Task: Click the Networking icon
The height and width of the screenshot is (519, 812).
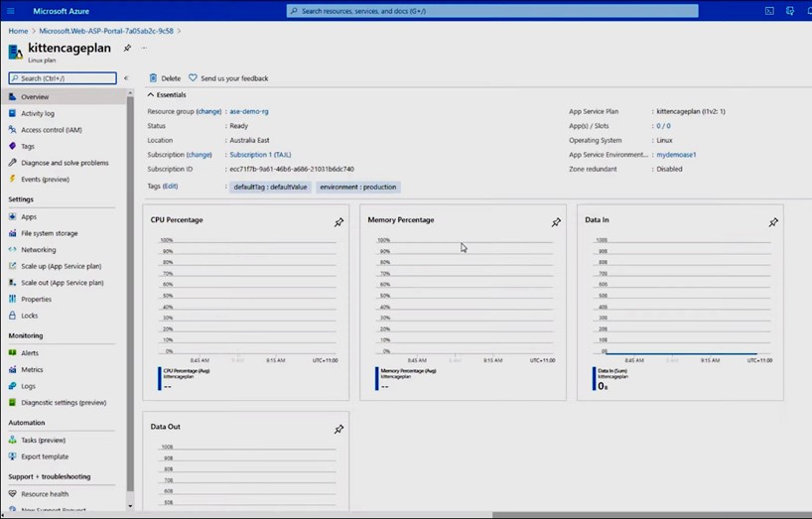Action: (x=13, y=249)
